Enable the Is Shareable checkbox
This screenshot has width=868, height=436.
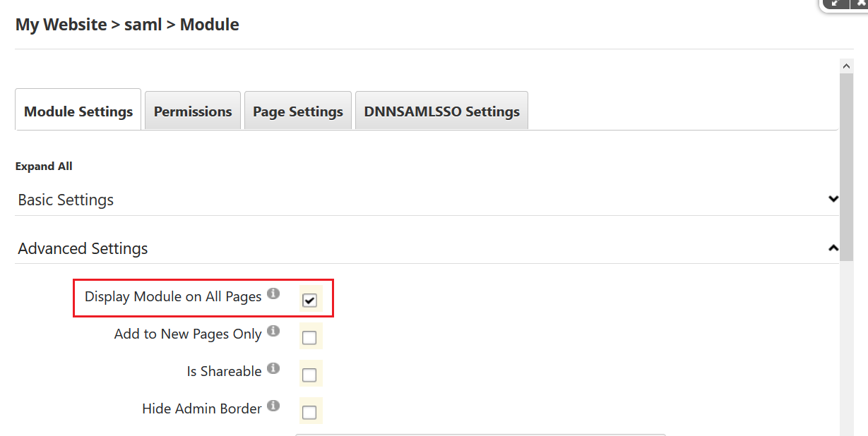click(309, 375)
